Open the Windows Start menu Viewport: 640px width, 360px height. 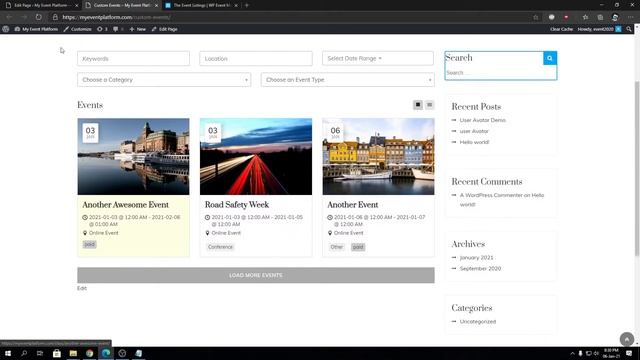tap(8, 353)
